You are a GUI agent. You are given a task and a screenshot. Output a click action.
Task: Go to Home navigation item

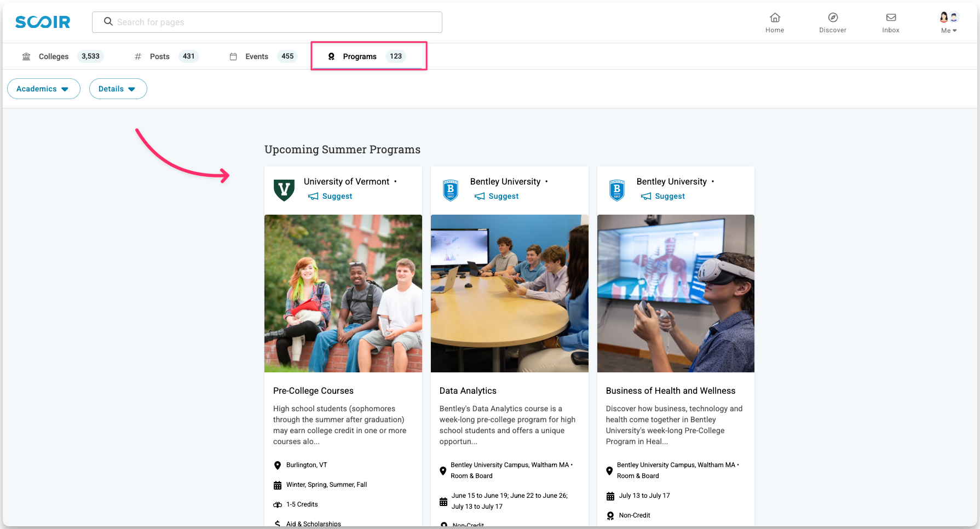point(775,23)
